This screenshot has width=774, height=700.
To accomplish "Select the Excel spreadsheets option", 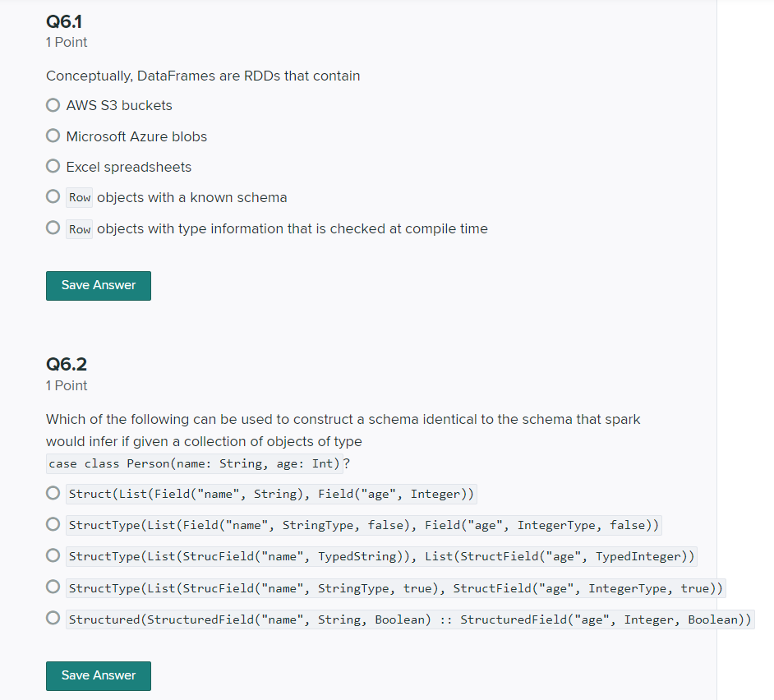I will tap(53, 166).
